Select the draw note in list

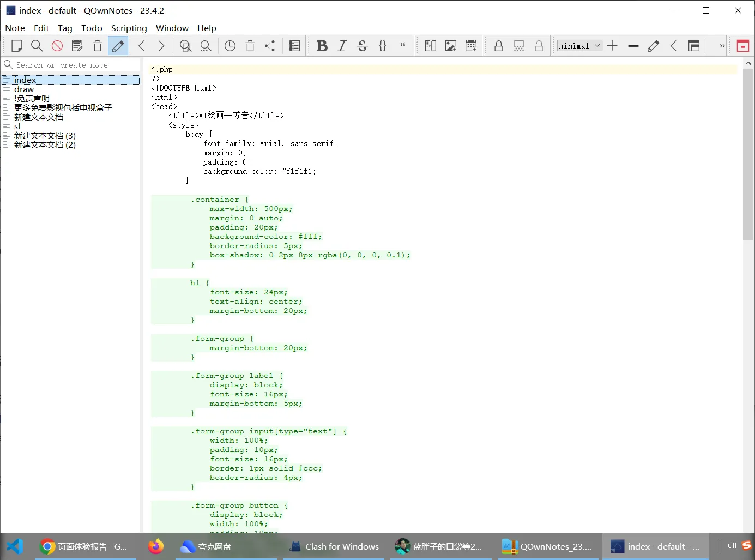24,89
